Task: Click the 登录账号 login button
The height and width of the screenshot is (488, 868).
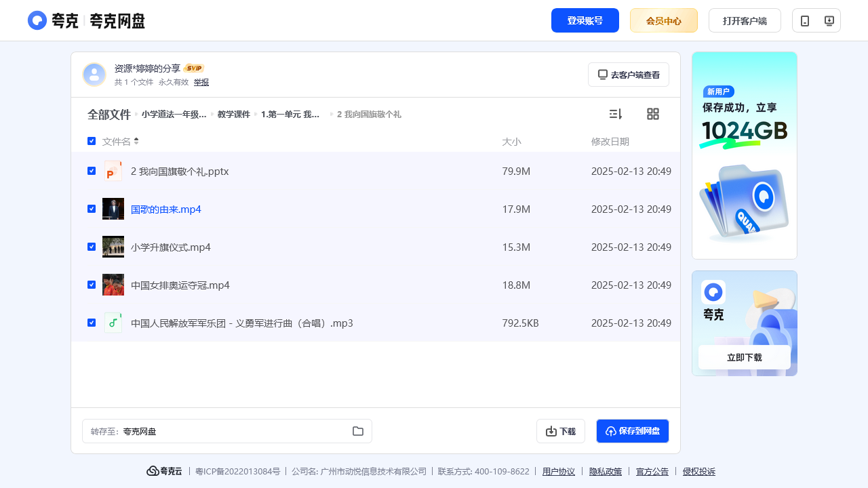Action: click(x=585, y=20)
